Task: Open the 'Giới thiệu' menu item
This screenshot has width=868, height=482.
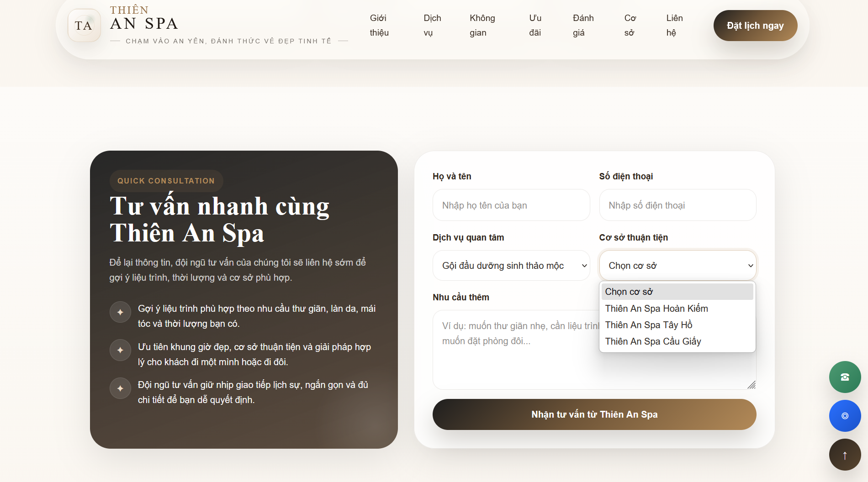Action: [x=379, y=25]
